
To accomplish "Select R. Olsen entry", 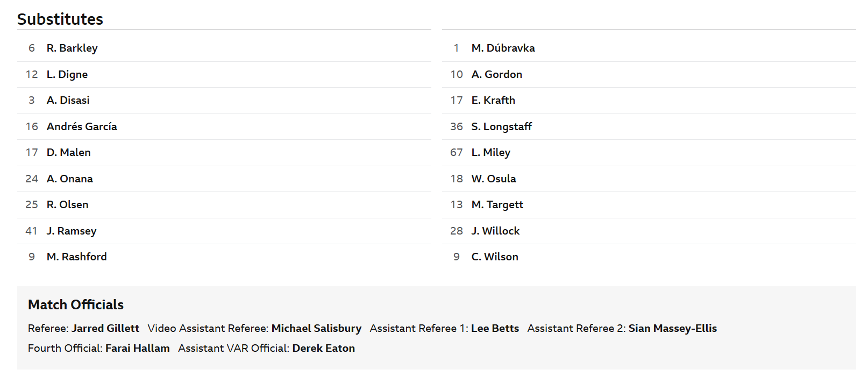I will pyautogui.click(x=68, y=204).
